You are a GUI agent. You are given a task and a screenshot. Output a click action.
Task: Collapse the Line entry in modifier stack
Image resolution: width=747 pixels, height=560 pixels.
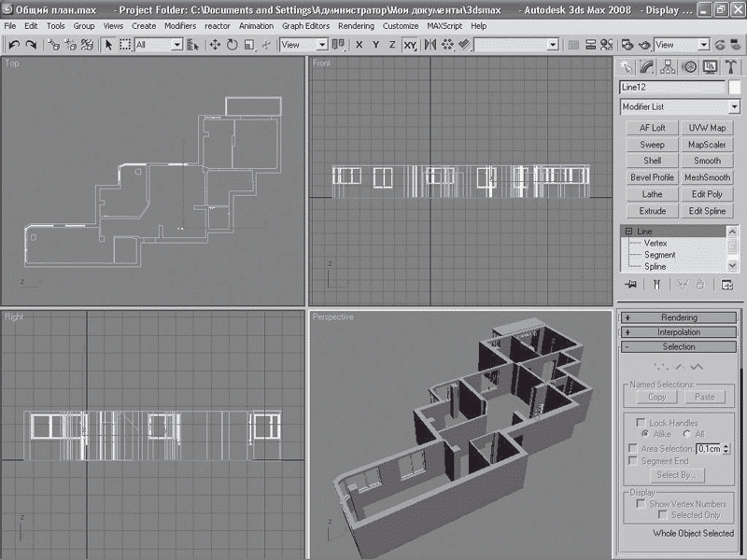click(629, 231)
